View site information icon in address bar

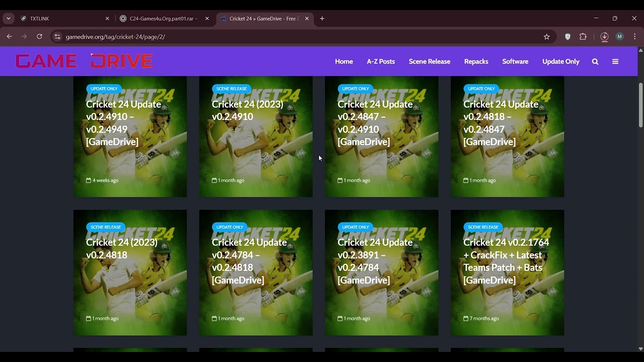pos(57,37)
